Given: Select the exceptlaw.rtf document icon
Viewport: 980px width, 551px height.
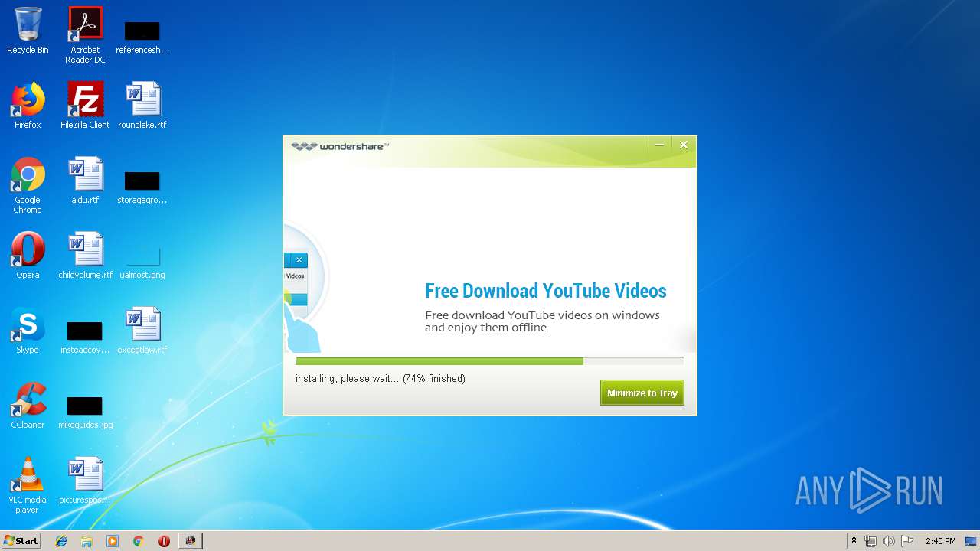Looking at the screenshot, I should pyautogui.click(x=142, y=331).
